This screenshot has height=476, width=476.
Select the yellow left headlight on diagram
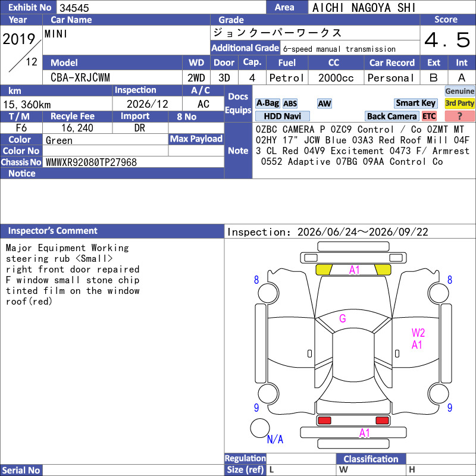[324, 270]
